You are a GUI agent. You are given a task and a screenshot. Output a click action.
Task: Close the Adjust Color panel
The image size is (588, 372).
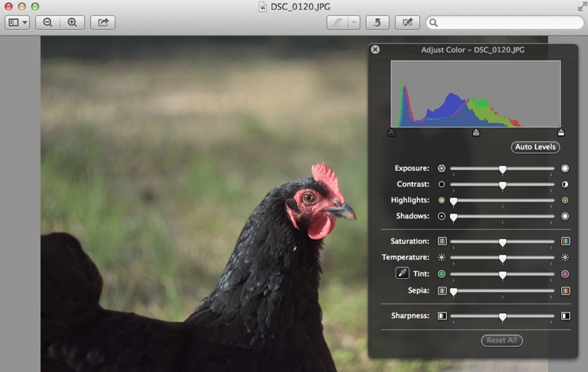[375, 49]
